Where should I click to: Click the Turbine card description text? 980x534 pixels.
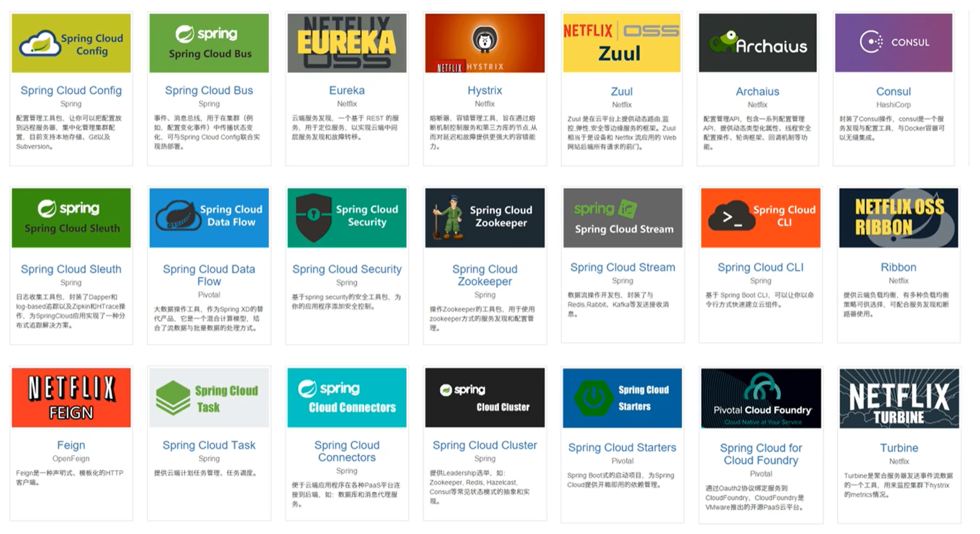898,485
